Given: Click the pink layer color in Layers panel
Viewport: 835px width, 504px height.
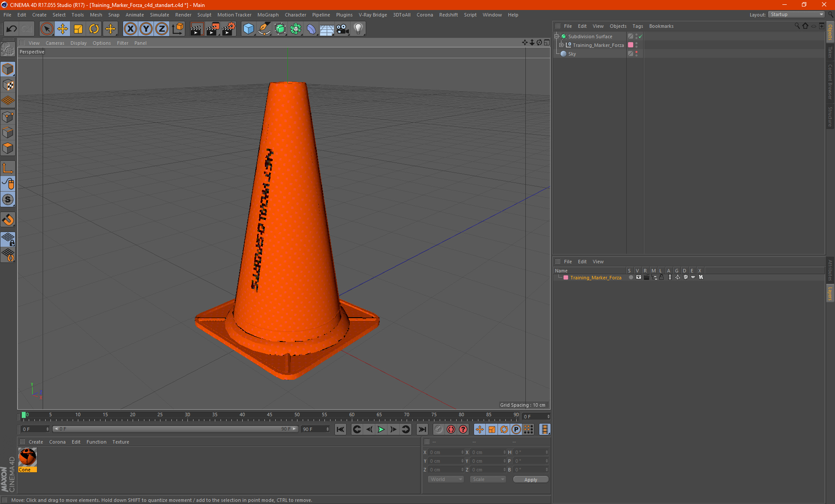Looking at the screenshot, I should tap(566, 278).
